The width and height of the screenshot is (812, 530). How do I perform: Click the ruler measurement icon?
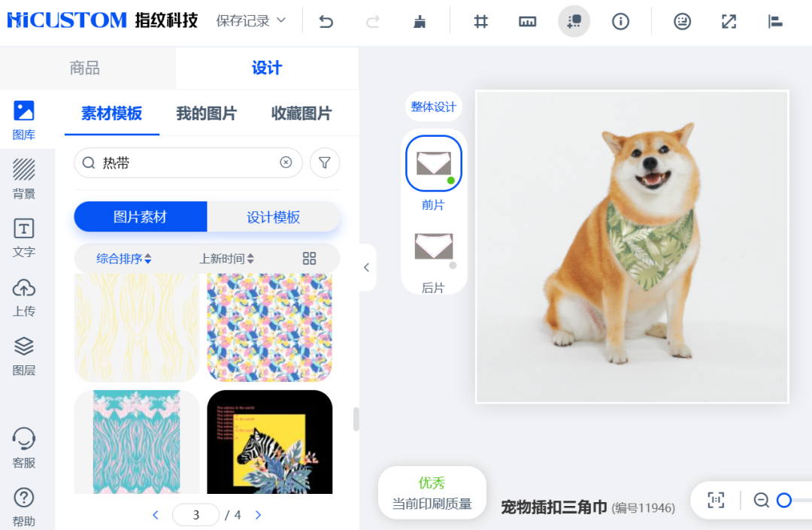click(x=527, y=21)
